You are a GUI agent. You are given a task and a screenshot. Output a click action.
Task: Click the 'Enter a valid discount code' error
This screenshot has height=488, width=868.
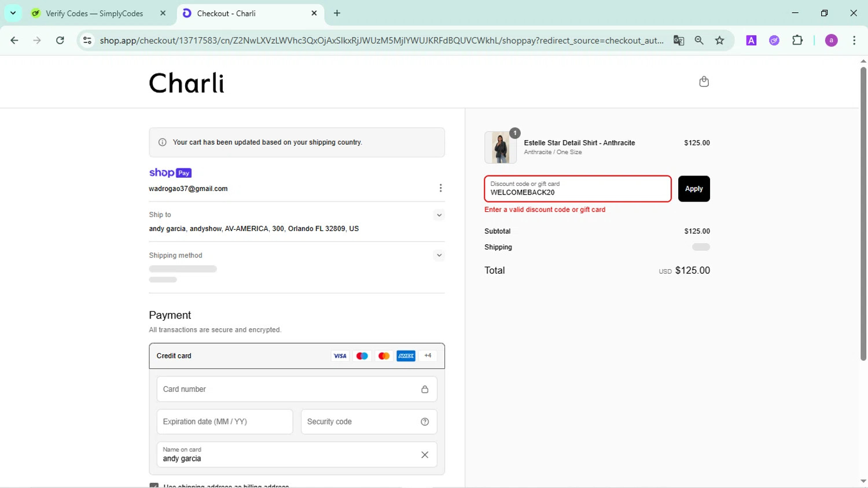(545, 210)
